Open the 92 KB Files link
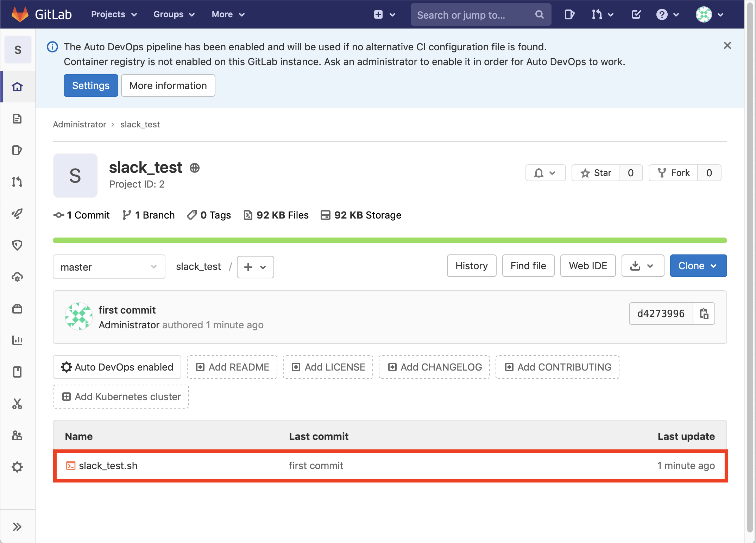Screen dimensions: 756x543 coord(276,215)
